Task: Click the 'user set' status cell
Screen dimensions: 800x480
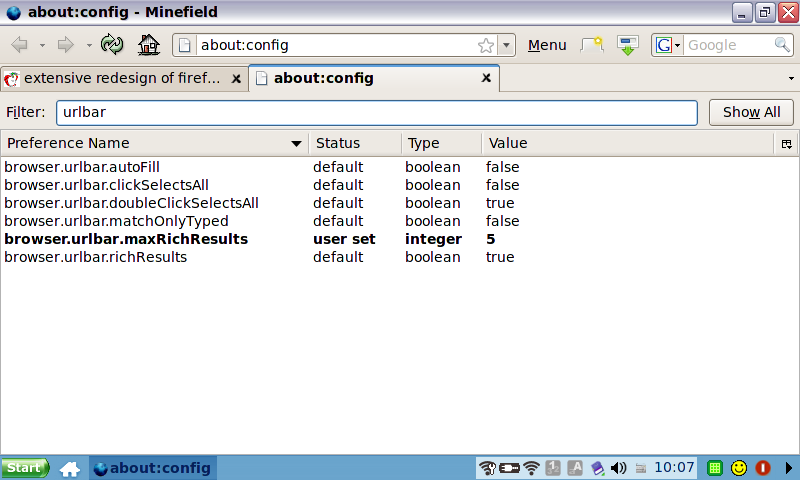Action: 344,239
